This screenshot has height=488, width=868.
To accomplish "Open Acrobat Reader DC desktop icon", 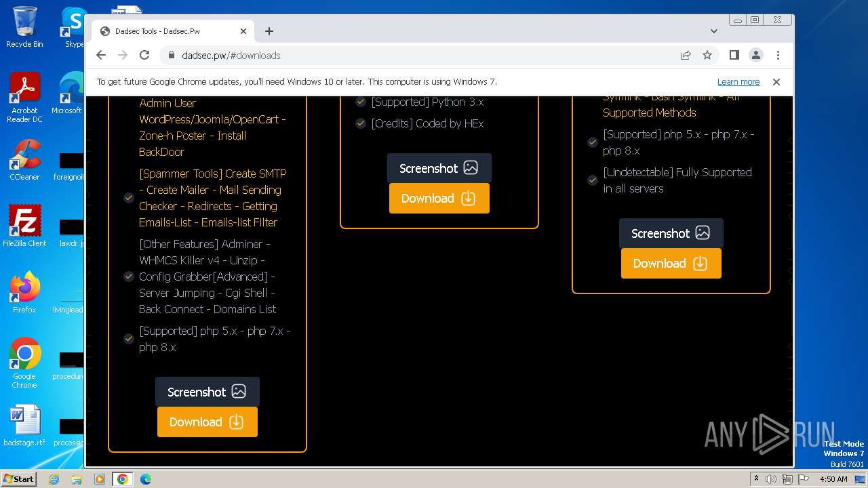I will (x=24, y=98).
